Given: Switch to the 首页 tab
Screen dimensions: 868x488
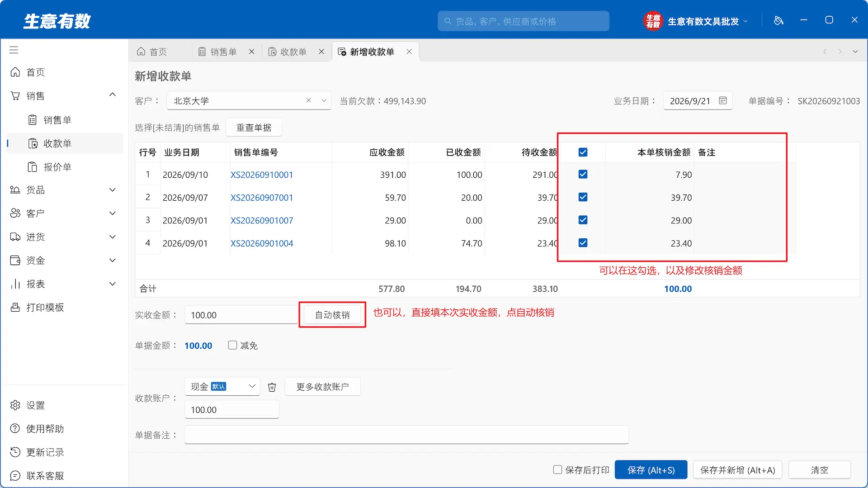Looking at the screenshot, I should click(x=152, y=52).
